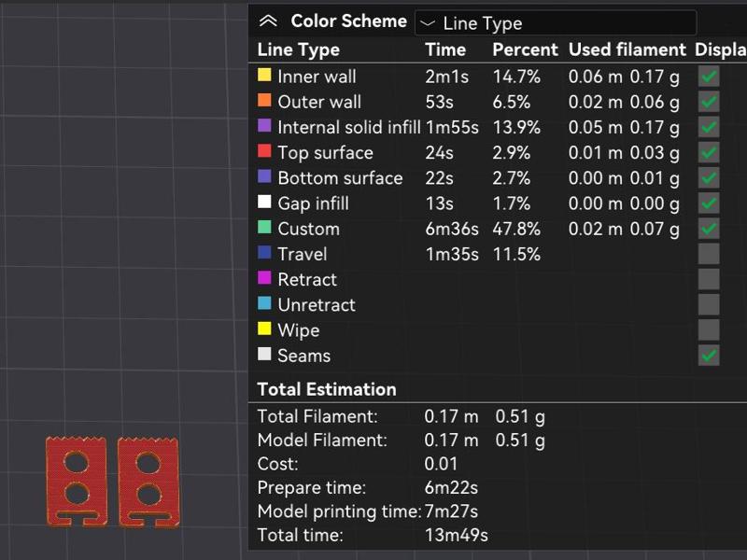Image resolution: width=747 pixels, height=560 pixels.
Task: Click the Seams line type label
Action: pyautogui.click(x=304, y=356)
